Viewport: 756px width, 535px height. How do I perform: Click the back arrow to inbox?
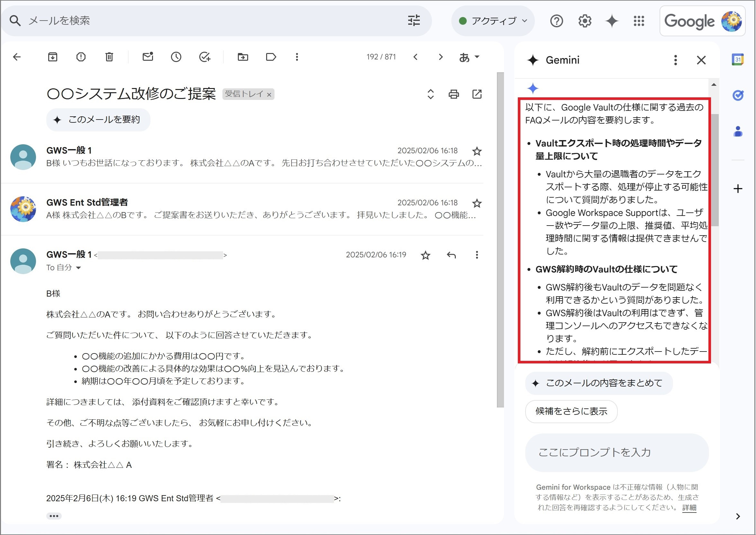17,57
